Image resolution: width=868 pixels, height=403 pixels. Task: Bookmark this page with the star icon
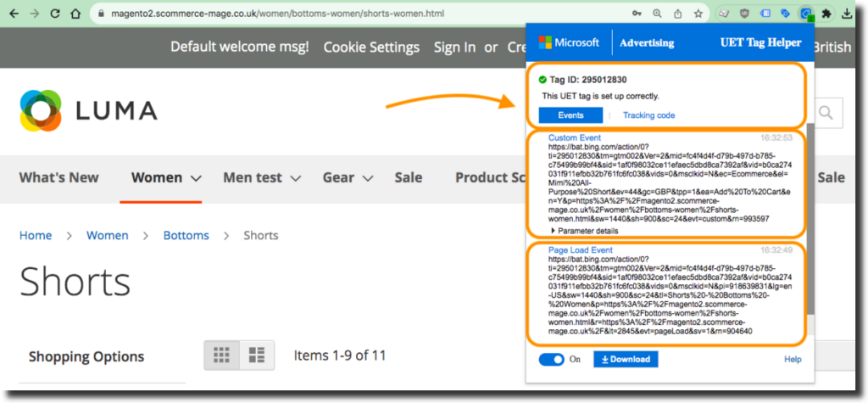[698, 14]
